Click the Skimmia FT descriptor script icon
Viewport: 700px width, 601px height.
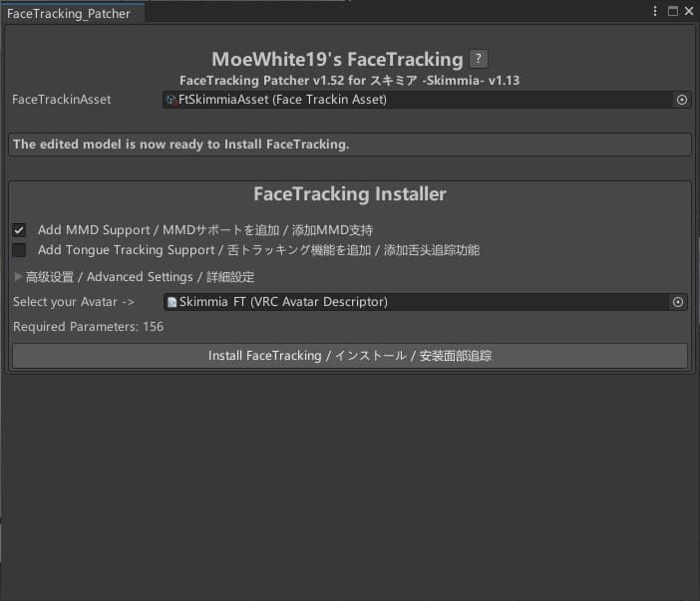172,302
